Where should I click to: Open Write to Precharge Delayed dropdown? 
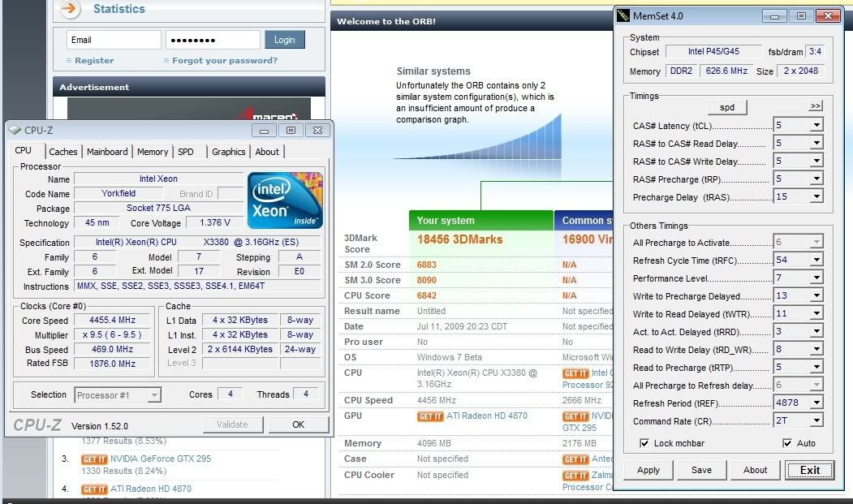[x=816, y=295]
